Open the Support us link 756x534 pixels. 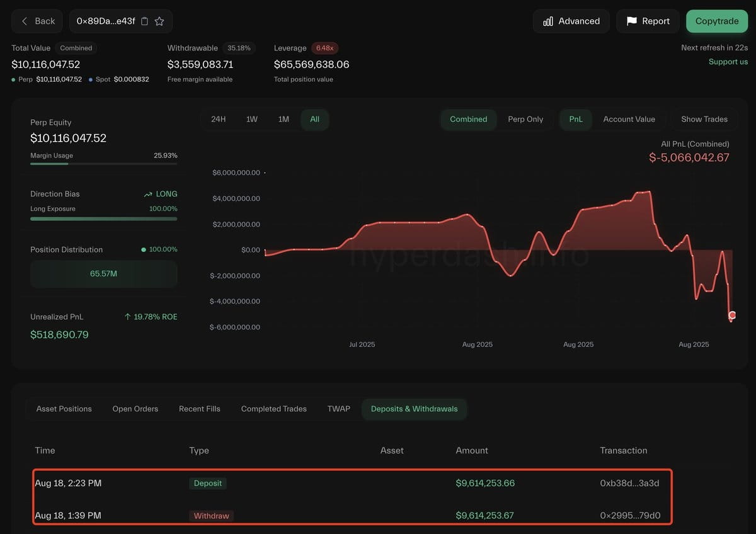(x=728, y=62)
